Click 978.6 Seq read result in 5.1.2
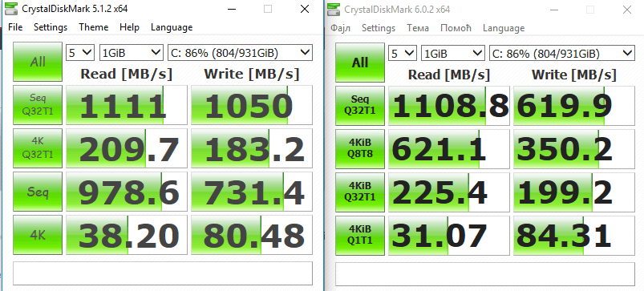Screen dimensions: 644x291 click(127, 192)
